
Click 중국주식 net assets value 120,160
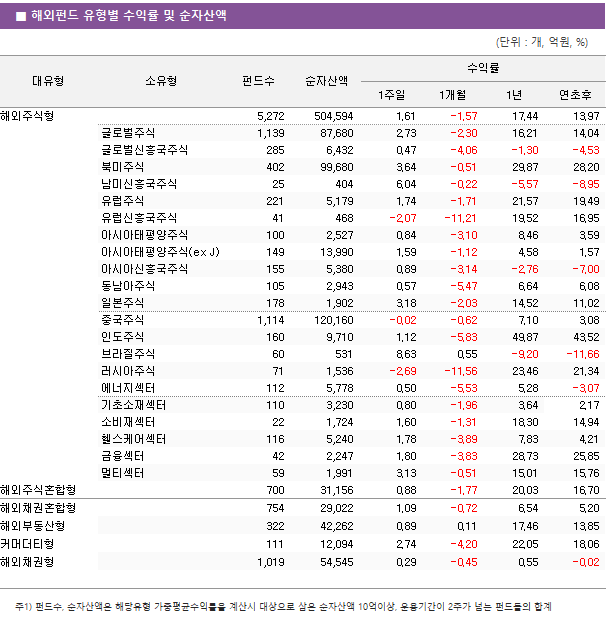[x=334, y=320]
